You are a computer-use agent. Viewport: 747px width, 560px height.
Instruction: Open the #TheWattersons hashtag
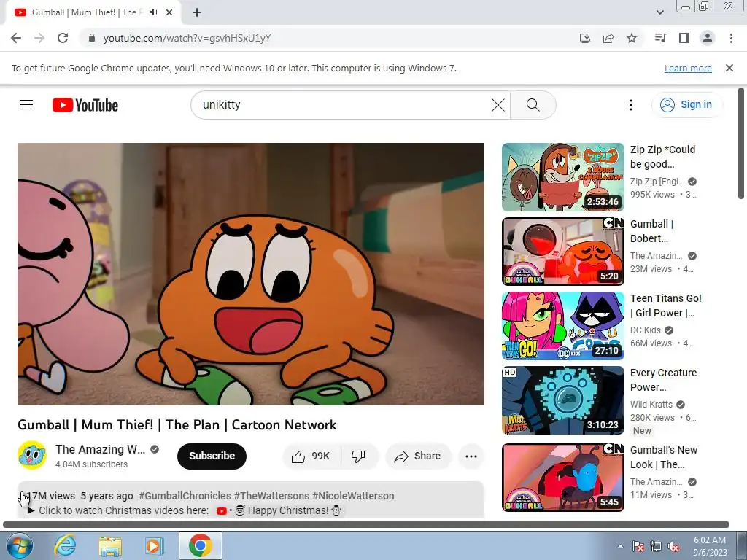click(x=271, y=496)
